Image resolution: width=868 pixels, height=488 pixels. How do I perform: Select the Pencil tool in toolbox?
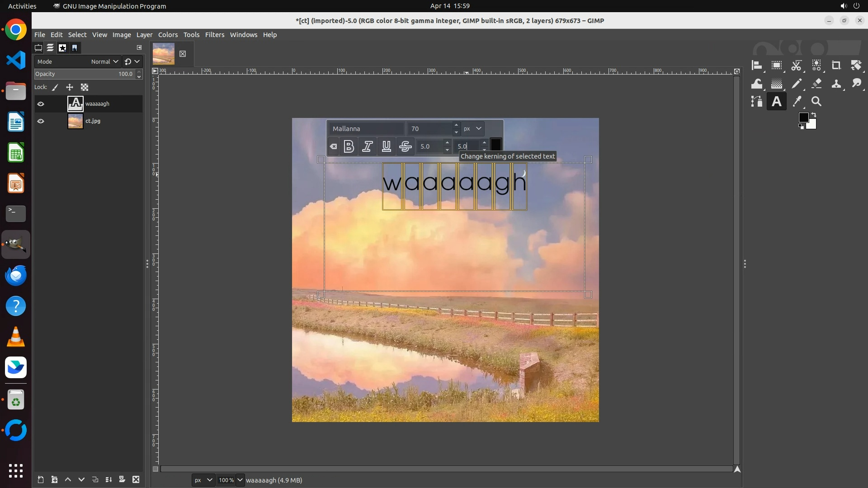[796, 84]
